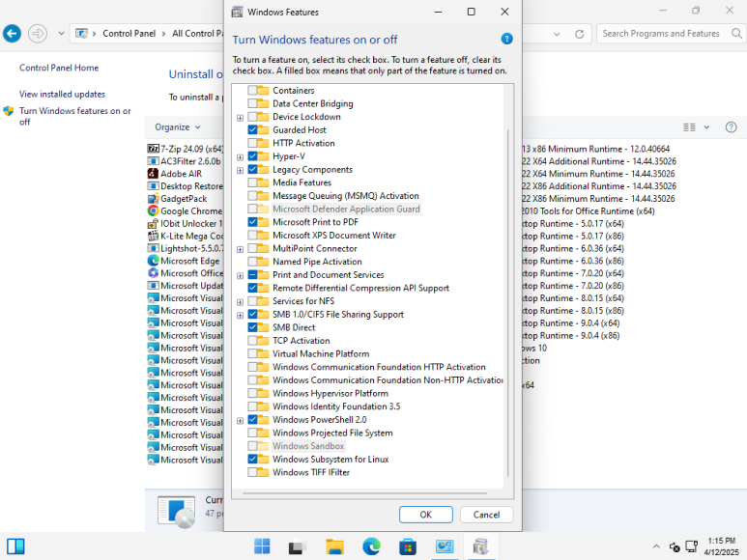The height and width of the screenshot is (560, 747).
Task: Click the help icon in Windows Features dialog
Action: tap(507, 39)
